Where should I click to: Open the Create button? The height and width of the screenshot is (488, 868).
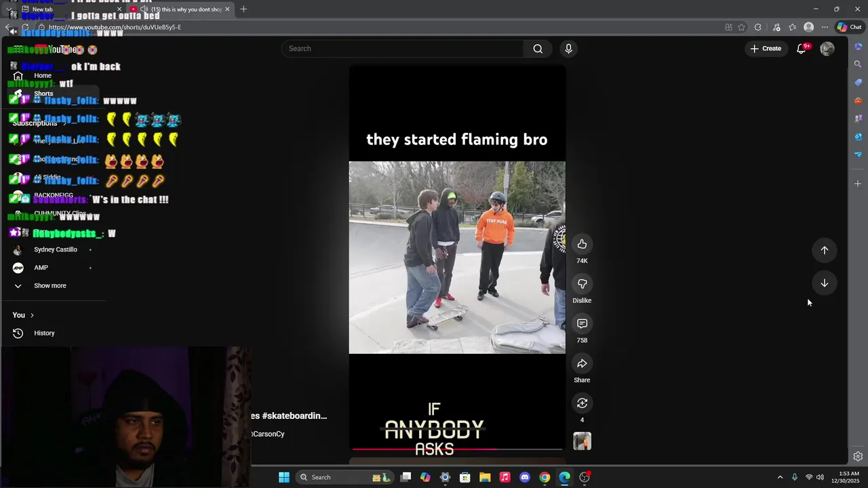pyautogui.click(x=766, y=49)
